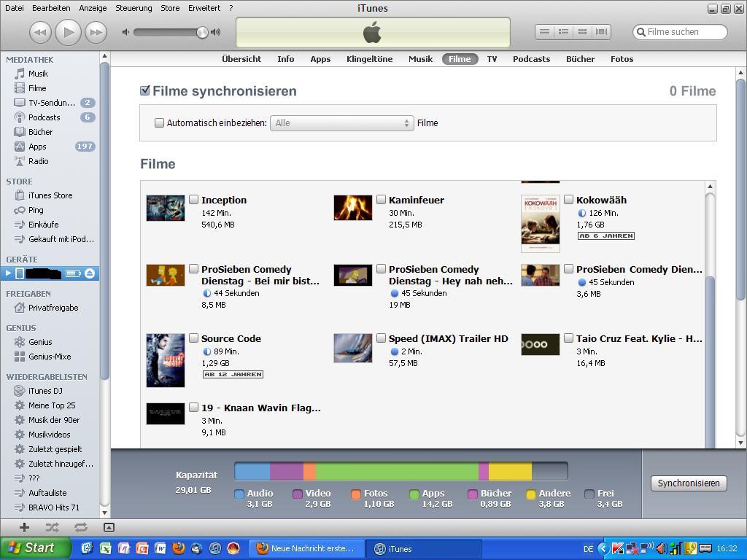
Task: Switch to the Fotos tab
Action: coord(622,59)
